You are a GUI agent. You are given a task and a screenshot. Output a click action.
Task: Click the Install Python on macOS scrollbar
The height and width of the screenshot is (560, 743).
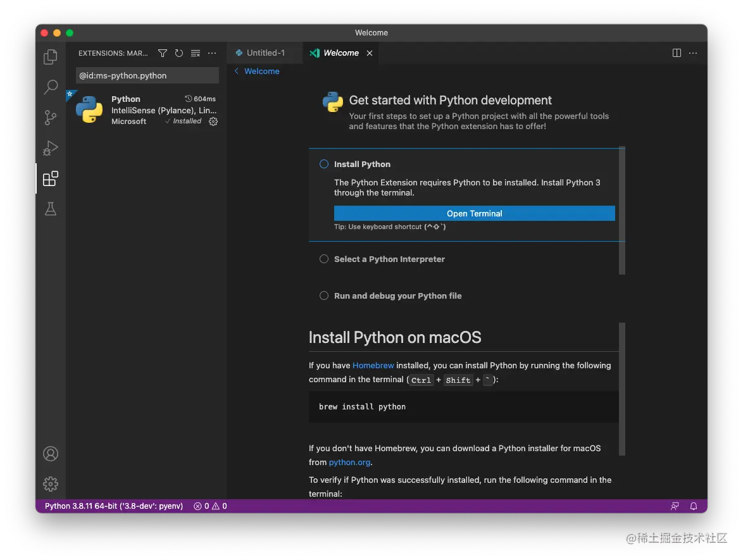click(x=622, y=389)
